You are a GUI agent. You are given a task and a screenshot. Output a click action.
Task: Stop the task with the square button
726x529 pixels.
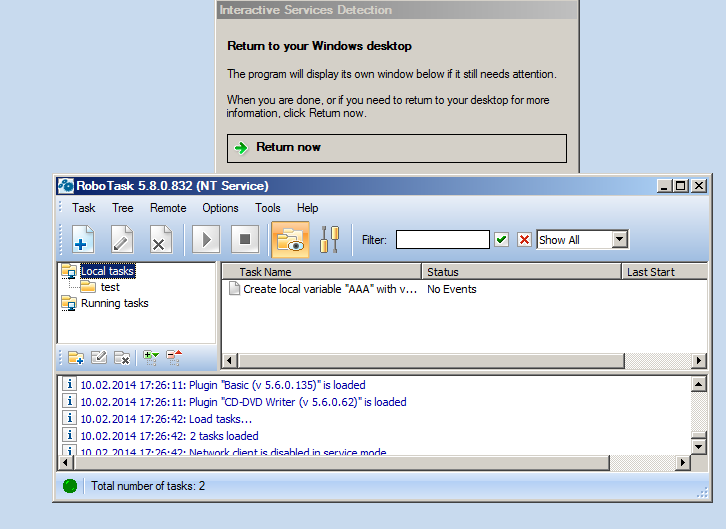click(245, 240)
